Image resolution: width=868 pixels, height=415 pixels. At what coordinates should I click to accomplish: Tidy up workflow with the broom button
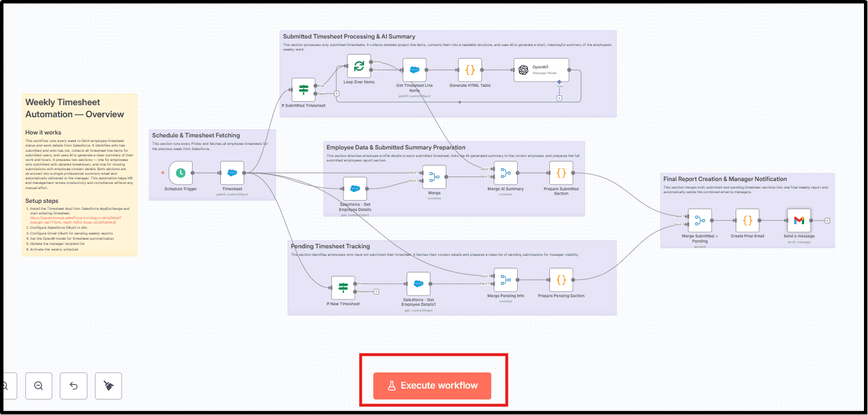click(x=108, y=386)
